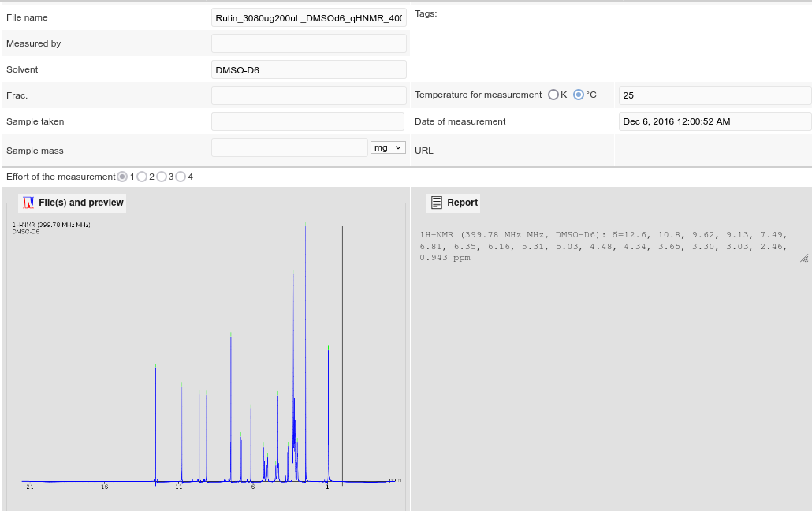Set measurement effort to 2

coord(142,177)
